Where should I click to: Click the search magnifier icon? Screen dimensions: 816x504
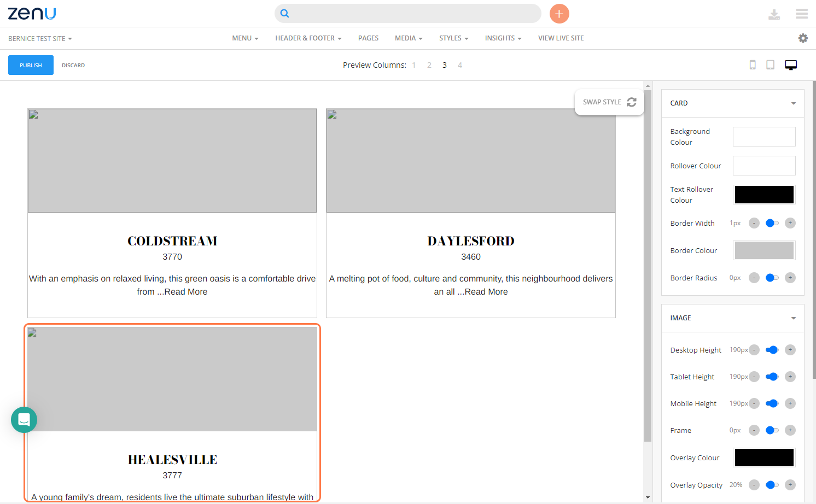tap(285, 14)
